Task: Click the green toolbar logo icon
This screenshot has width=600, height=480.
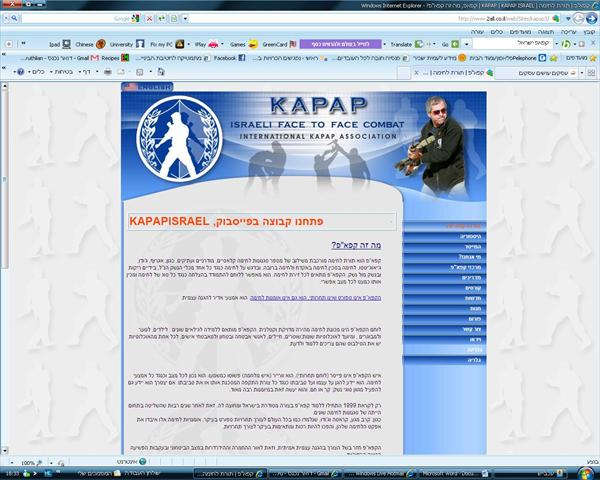Action: pos(566,44)
